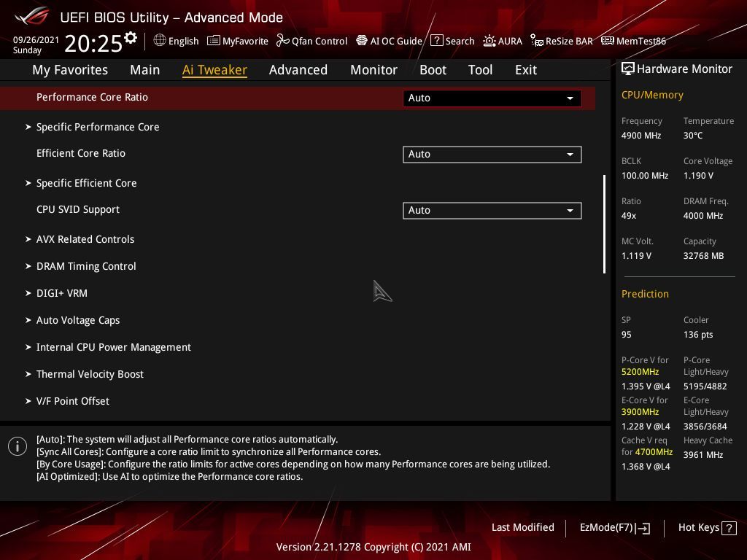Switch to Main tab
Image resolution: width=747 pixels, height=560 pixels.
tap(145, 70)
